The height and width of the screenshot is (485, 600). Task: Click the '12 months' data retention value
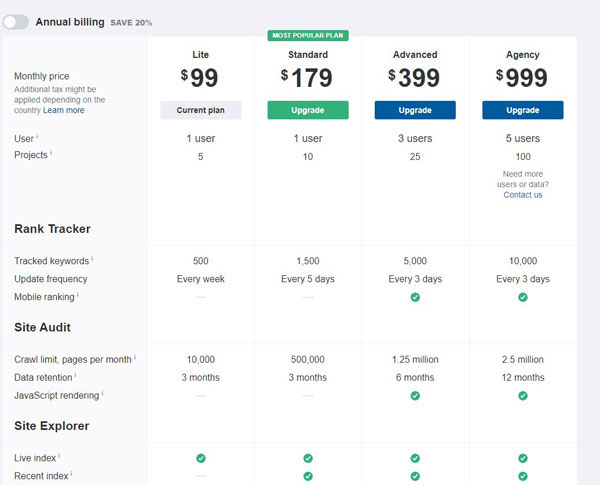point(523,377)
